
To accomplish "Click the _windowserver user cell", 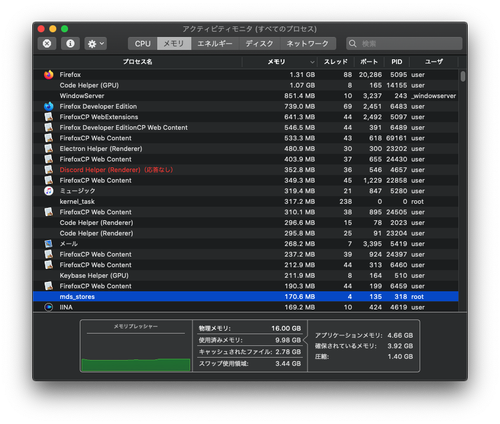I will 433,96.
